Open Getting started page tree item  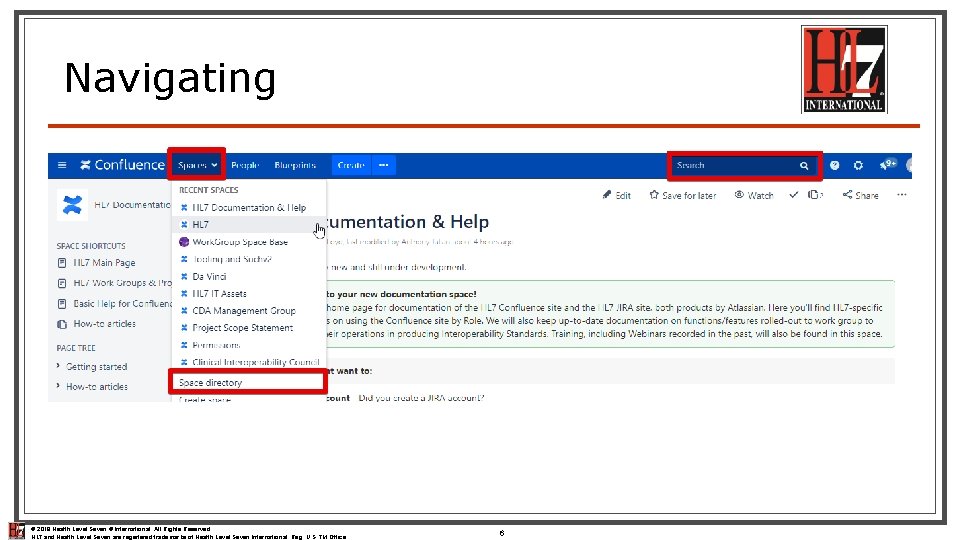97,367
